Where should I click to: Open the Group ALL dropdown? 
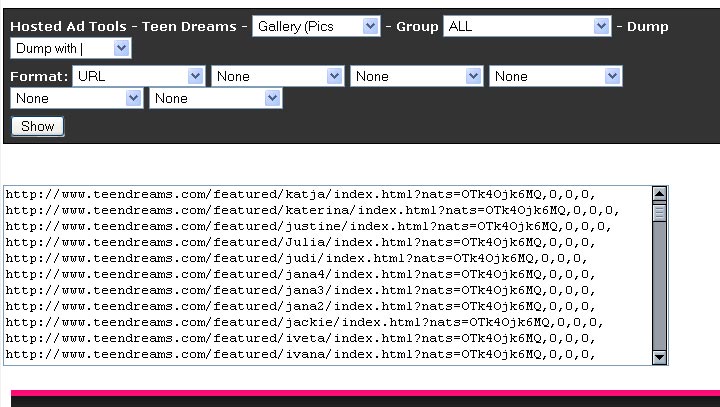tap(527, 26)
